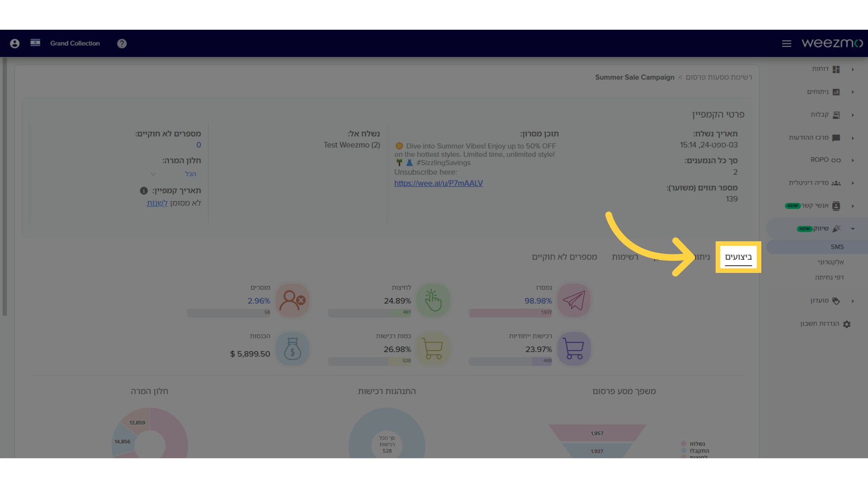Click the לחיצות progress bar showing 487
Screen dimensions: 868x488
coord(369,313)
